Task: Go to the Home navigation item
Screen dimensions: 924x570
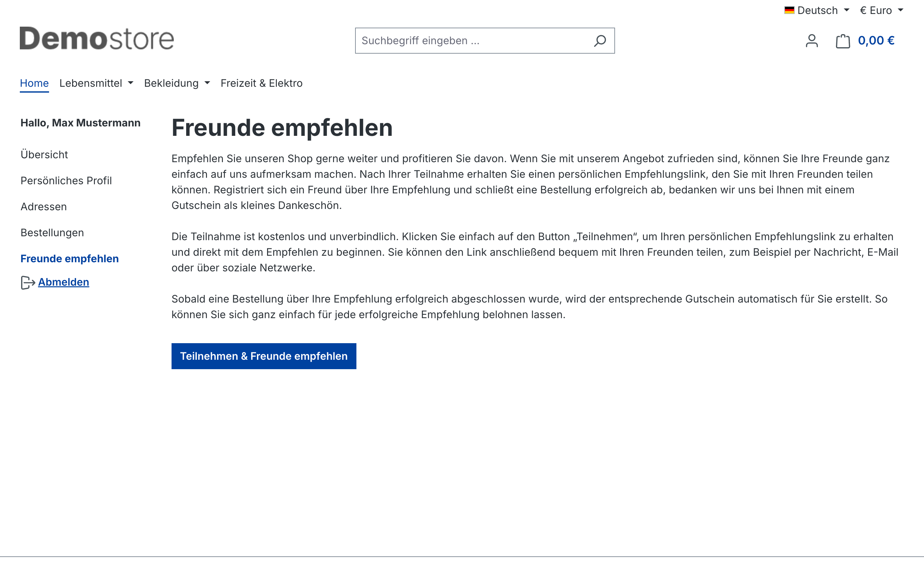Action: (x=34, y=83)
